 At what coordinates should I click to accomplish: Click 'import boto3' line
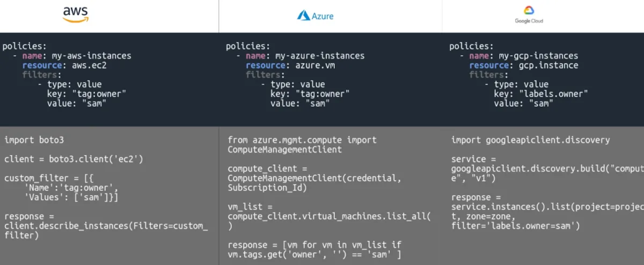pos(34,140)
